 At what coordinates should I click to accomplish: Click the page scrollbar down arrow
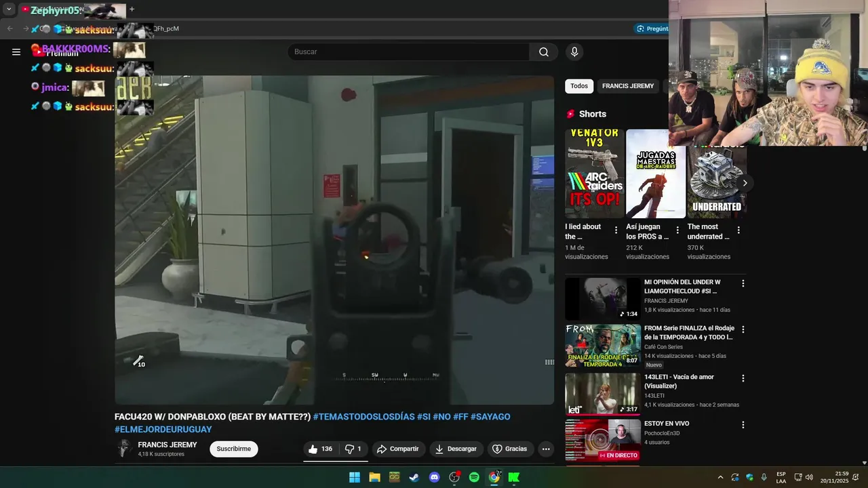coord(864,463)
